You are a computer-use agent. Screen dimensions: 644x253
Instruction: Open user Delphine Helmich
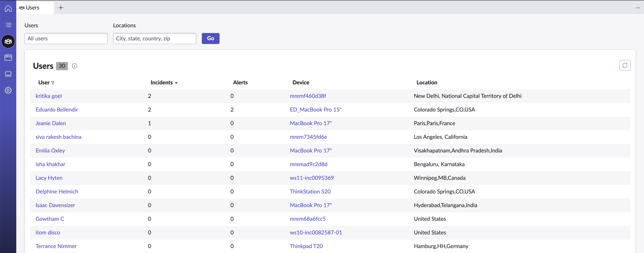(57, 191)
